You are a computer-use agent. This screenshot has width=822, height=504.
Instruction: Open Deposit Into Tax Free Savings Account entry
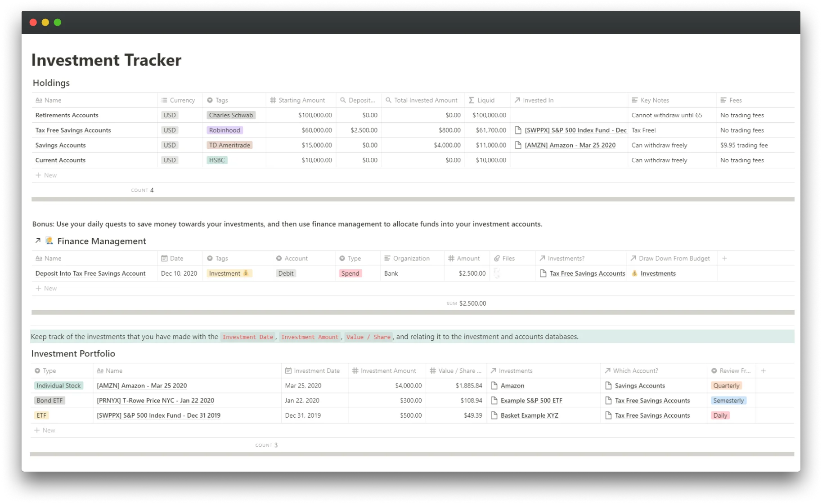point(90,273)
